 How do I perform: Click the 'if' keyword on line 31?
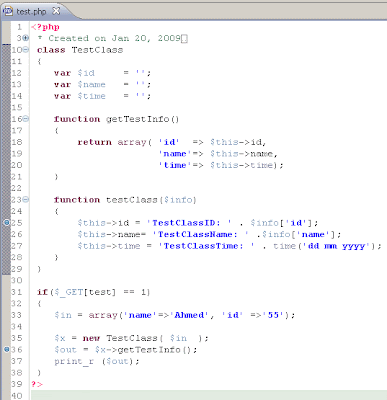(x=42, y=292)
